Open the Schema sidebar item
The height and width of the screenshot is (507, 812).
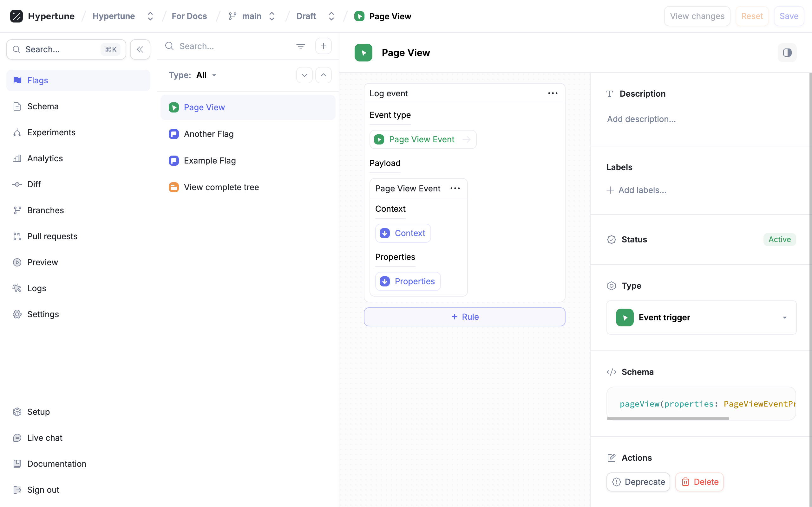click(x=43, y=106)
